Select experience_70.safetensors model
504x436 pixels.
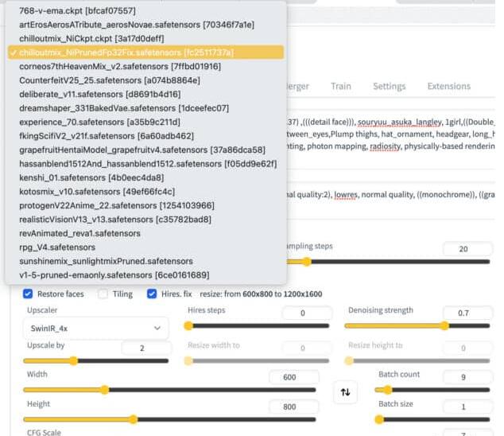pos(146,122)
